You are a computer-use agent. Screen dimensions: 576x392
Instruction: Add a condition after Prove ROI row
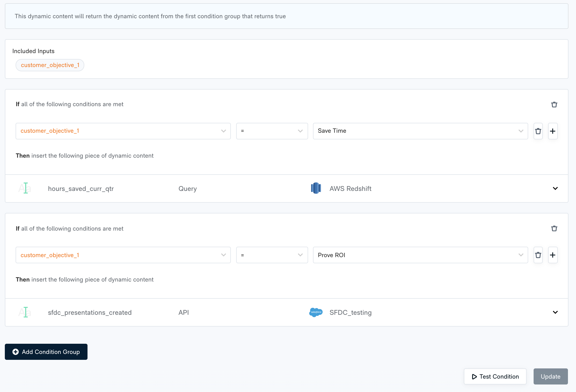pos(553,255)
